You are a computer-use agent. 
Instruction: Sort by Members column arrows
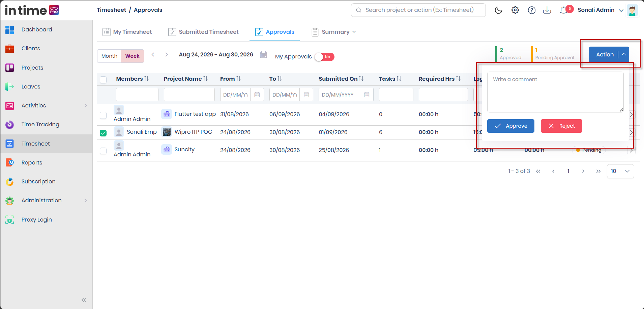click(146, 78)
